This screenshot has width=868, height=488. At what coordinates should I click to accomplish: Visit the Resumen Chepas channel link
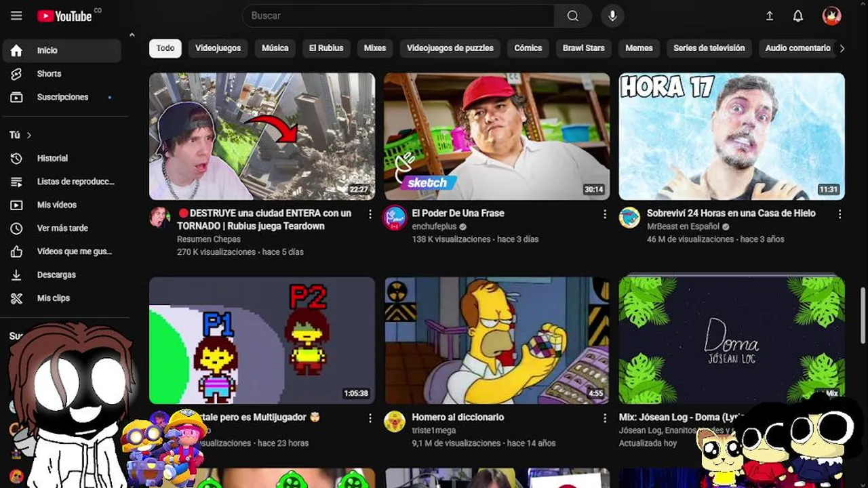pyautogui.click(x=208, y=239)
